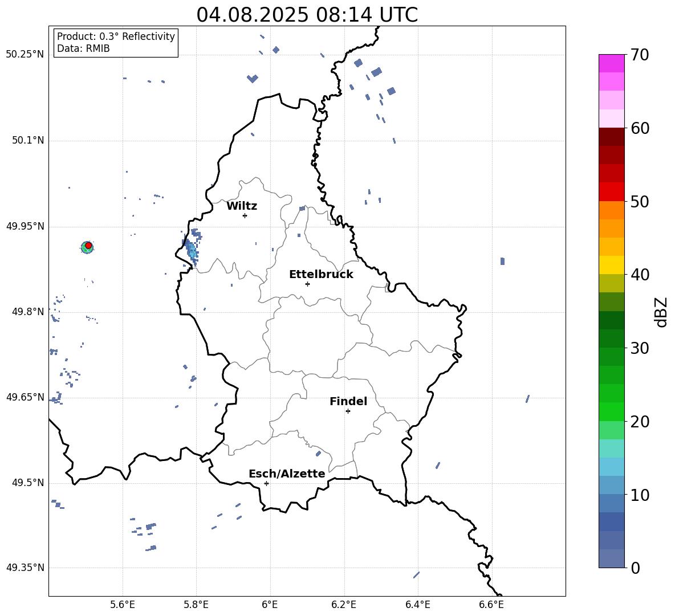This screenshot has width=675, height=616.
Task: Pick the yellow swatch just above 40 dBZ
Action: tap(612, 265)
